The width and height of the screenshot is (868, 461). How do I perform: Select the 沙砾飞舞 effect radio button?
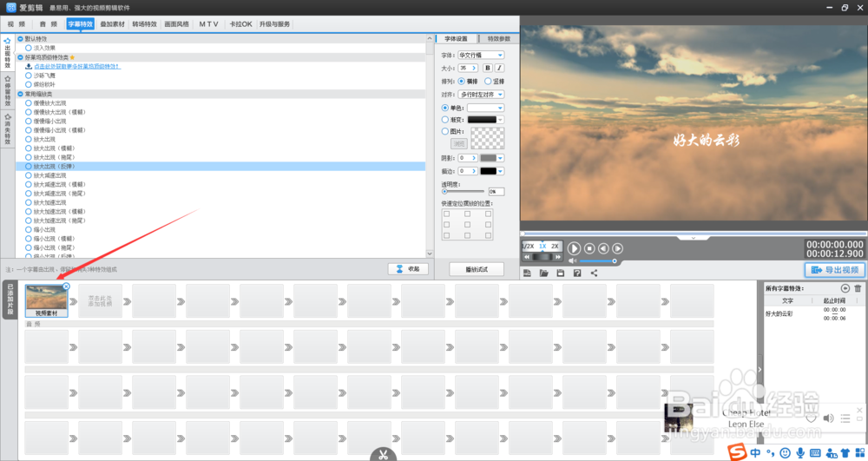[29, 76]
